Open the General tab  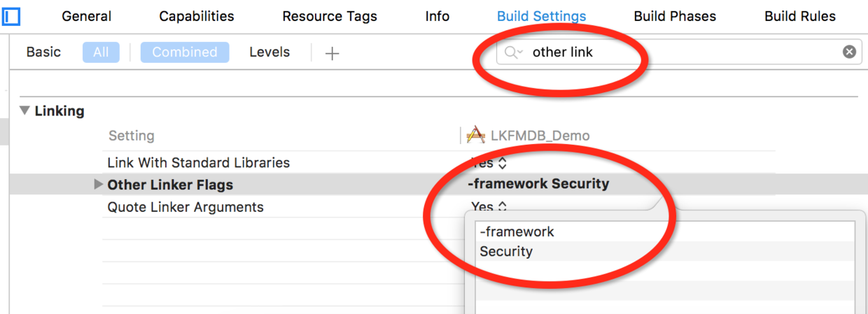tap(87, 16)
